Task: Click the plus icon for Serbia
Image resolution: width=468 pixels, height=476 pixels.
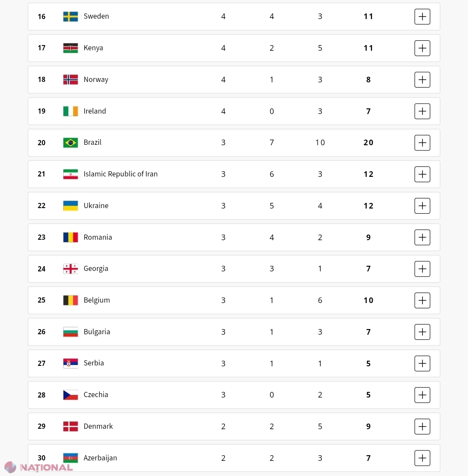Action: (x=422, y=363)
